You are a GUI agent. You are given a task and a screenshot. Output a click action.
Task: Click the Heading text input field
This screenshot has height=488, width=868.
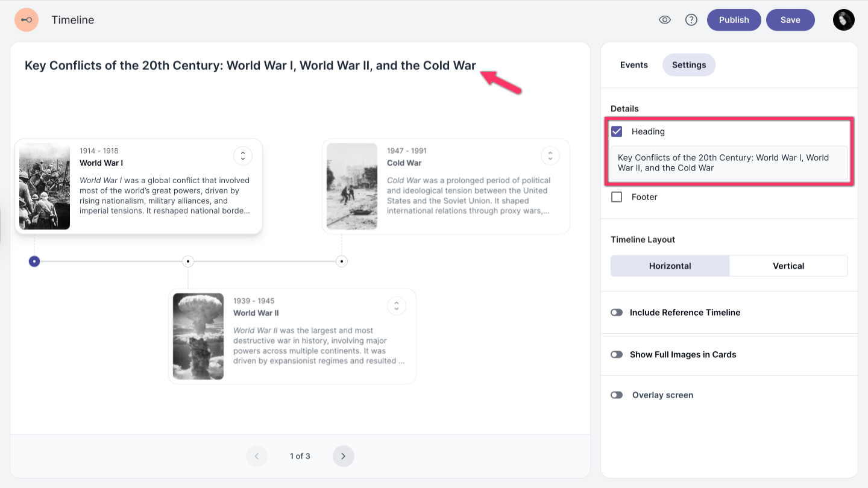point(729,163)
